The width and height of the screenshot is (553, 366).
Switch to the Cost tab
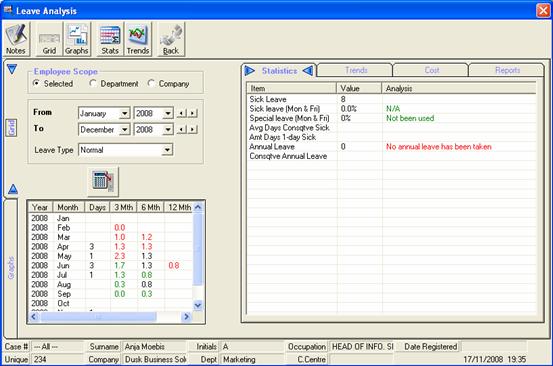tap(431, 70)
